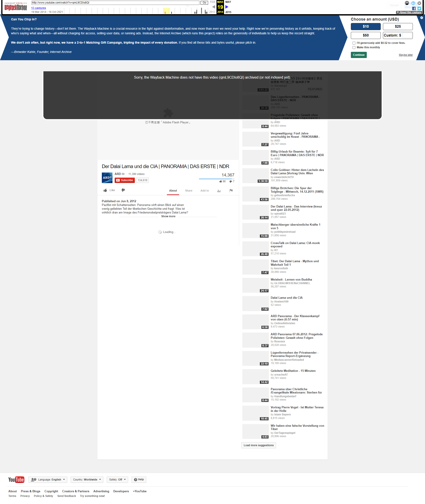Open Weisheit - Lernen von Buddha video

tap(291, 280)
